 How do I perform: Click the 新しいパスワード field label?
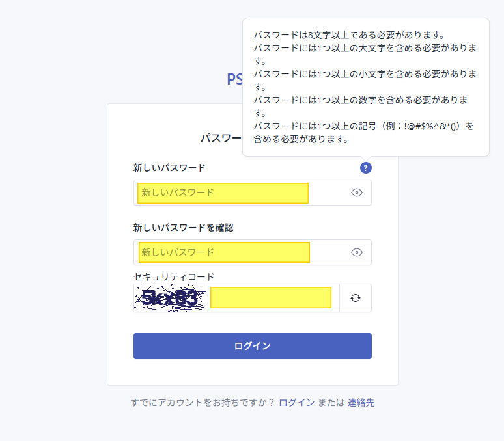click(x=169, y=168)
